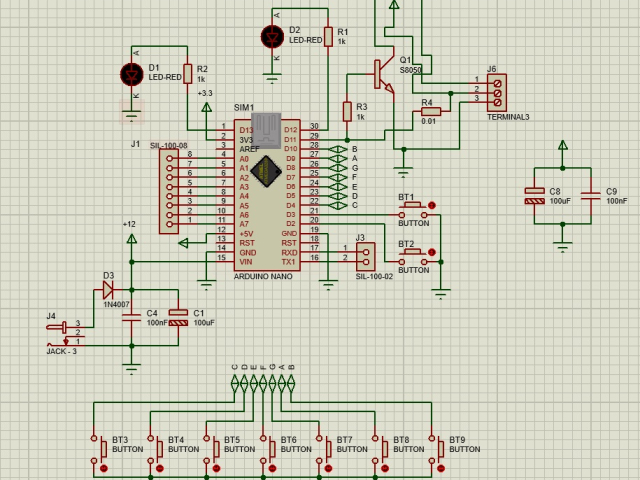Click the AREF pin label
Viewport: 640px width, 480px height.
tap(249, 149)
